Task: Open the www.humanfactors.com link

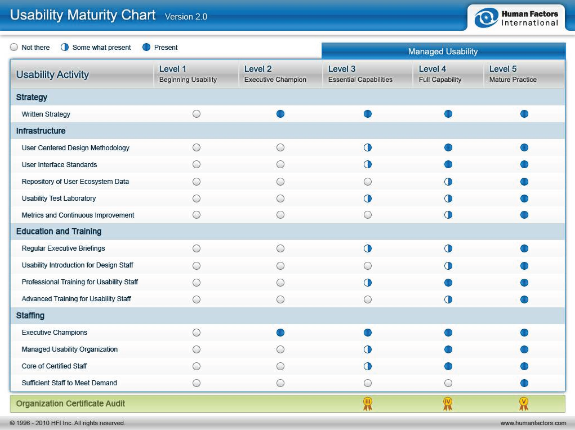Action: coord(533,423)
